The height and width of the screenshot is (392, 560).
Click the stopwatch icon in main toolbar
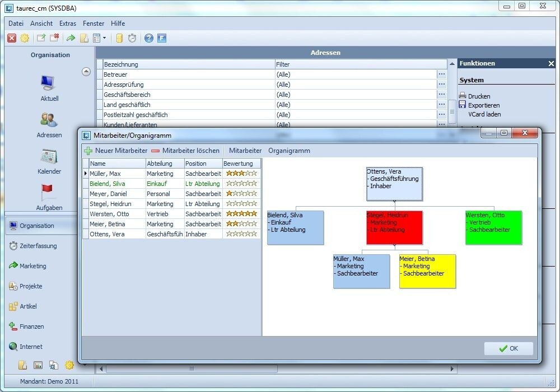[x=132, y=38]
